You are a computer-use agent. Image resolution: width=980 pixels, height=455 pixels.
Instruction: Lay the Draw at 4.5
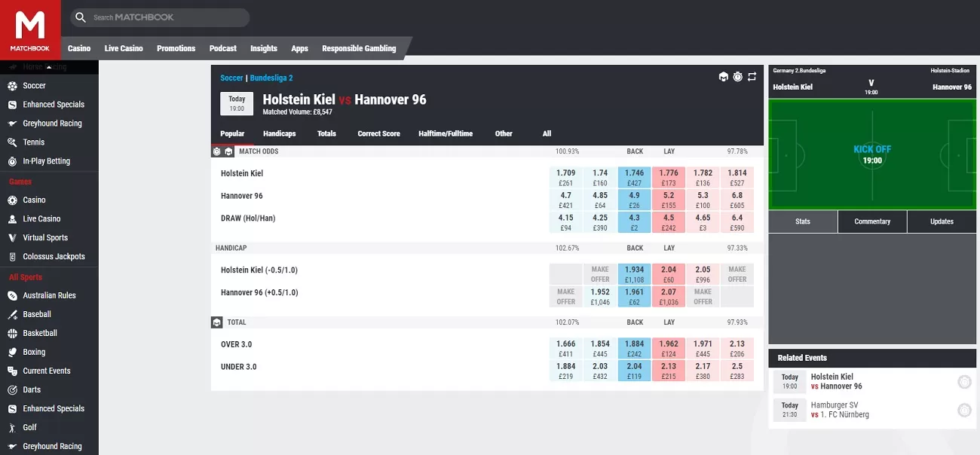tap(669, 223)
